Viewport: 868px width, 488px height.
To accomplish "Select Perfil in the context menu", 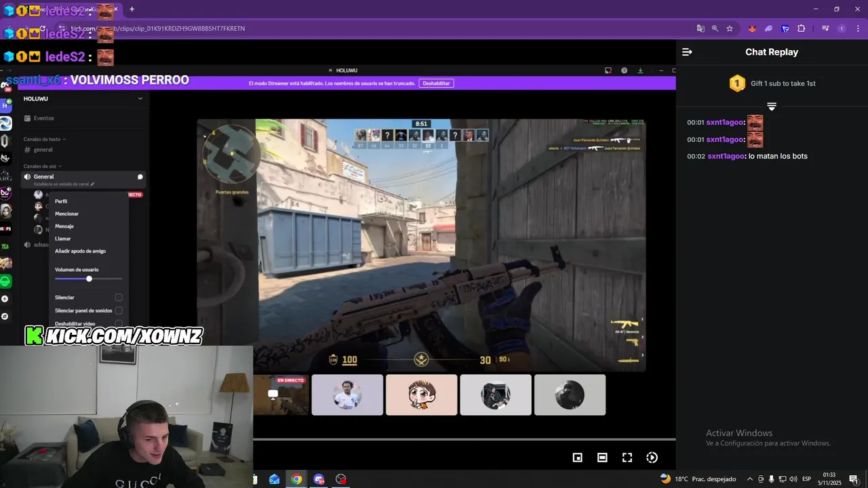I will click(61, 201).
